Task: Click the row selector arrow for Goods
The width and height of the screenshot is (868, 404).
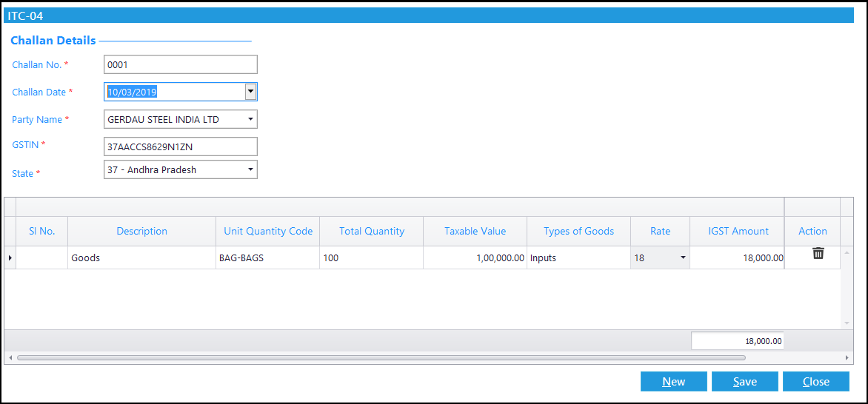Action: (10, 258)
